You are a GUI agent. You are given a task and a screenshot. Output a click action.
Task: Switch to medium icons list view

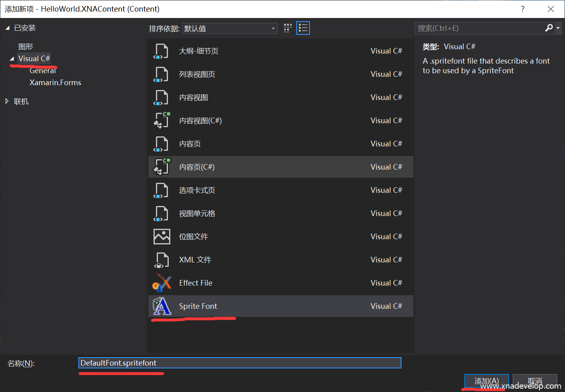click(x=303, y=28)
